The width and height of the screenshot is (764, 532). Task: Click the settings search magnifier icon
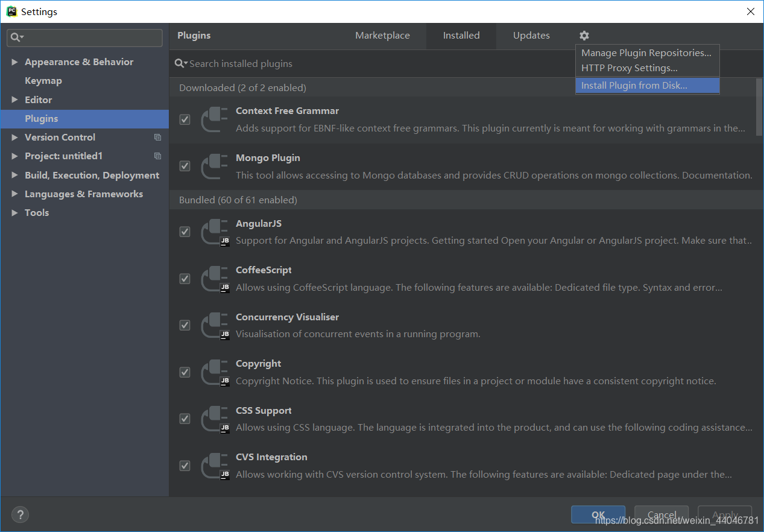[16, 37]
